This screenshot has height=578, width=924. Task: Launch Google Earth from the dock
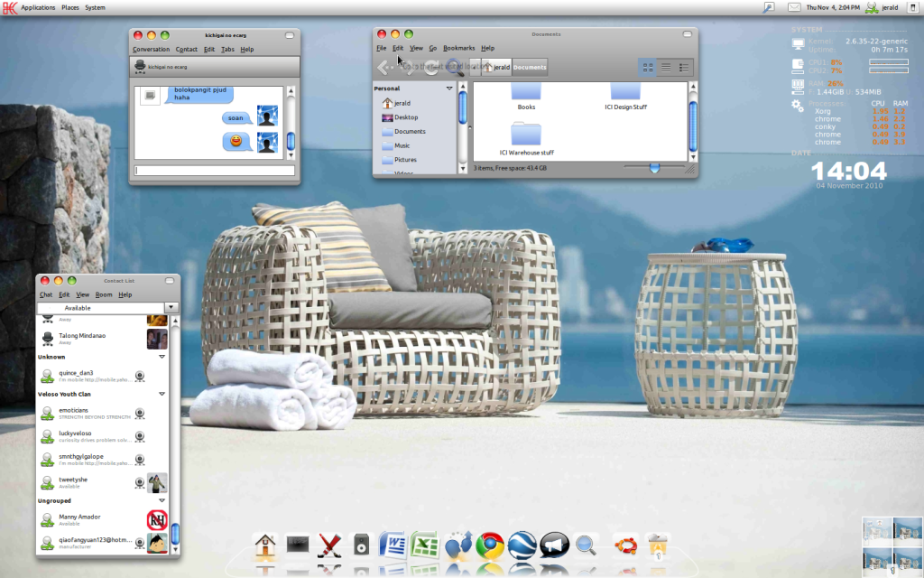522,545
